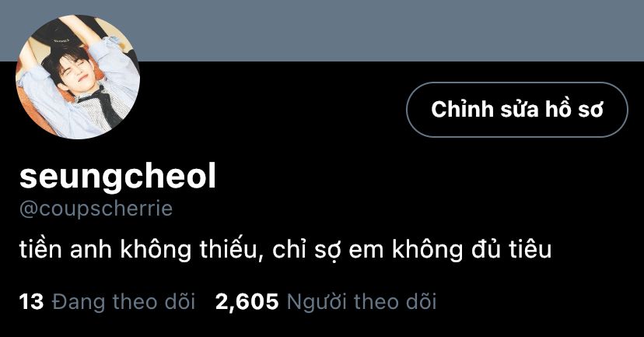Click the words không đủ tiêu in the bio
Image resolution: width=644 pixels, height=337 pixels.
pyautogui.click(x=472, y=250)
